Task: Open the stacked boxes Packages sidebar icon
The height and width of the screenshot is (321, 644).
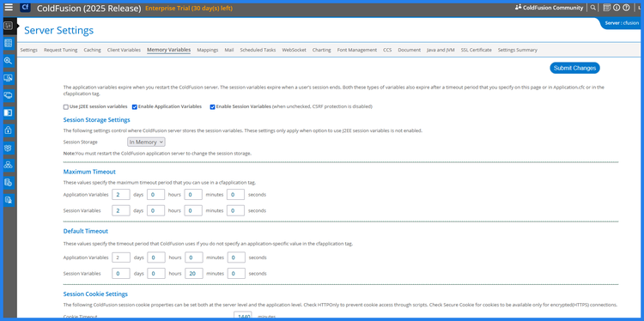Action: (9, 148)
